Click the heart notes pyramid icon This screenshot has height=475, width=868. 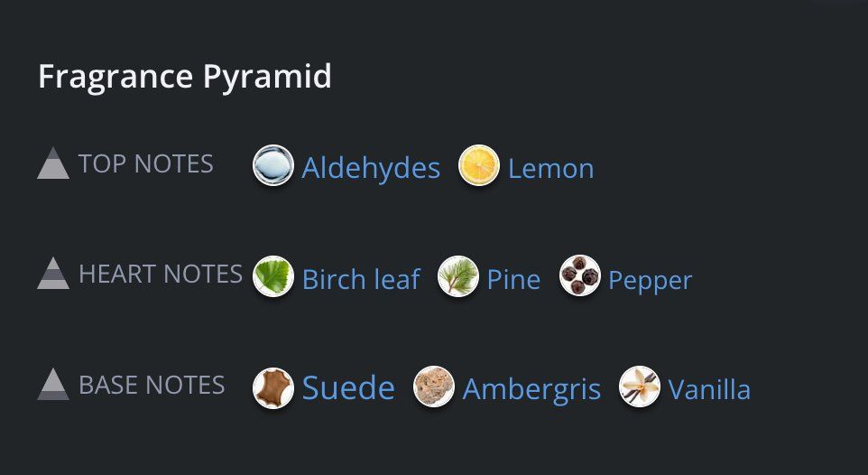(53, 274)
